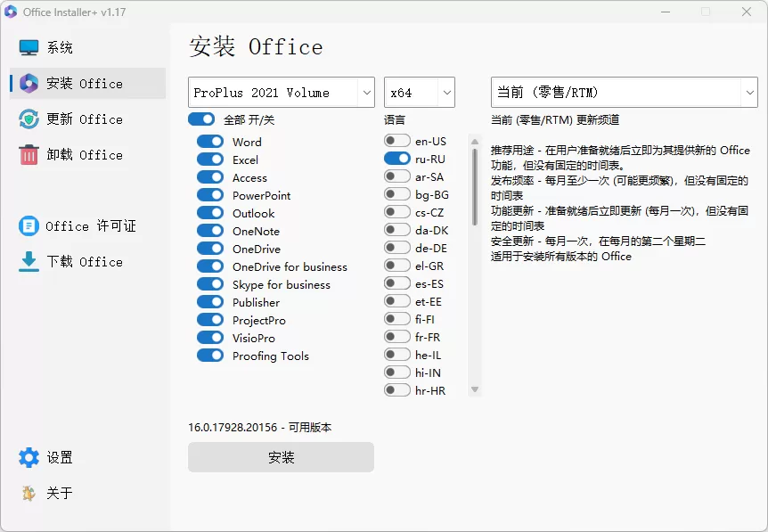Click the 安装 install button
The height and width of the screenshot is (532, 768).
281,457
